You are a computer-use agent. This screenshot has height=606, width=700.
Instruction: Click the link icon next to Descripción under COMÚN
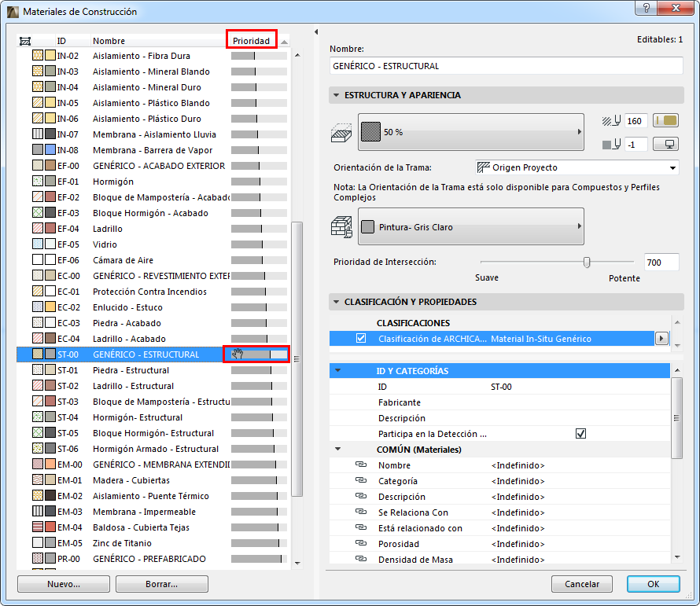(x=361, y=496)
